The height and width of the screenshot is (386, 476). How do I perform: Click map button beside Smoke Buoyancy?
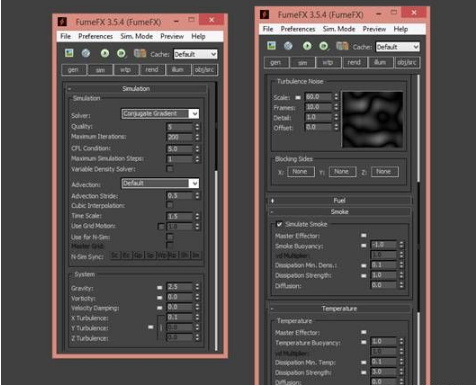pyautogui.click(x=364, y=245)
